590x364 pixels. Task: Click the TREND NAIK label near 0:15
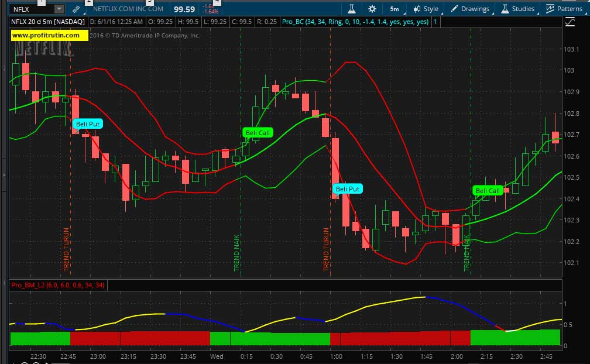click(x=236, y=253)
